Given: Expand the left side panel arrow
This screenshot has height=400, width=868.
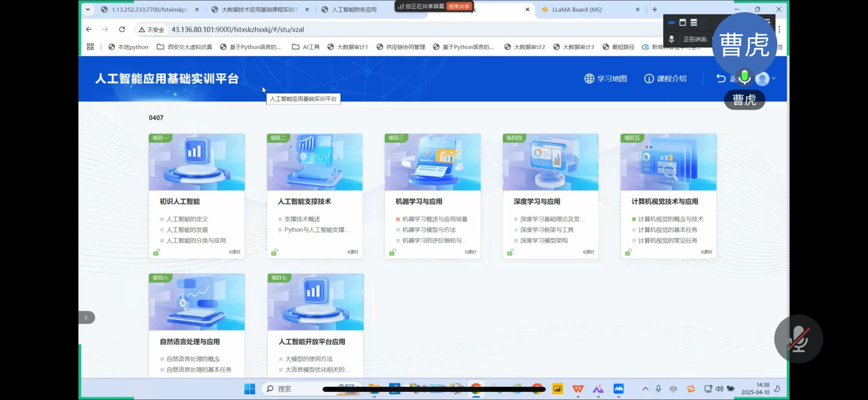Looking at the screenshot, I should coord(86,317).
